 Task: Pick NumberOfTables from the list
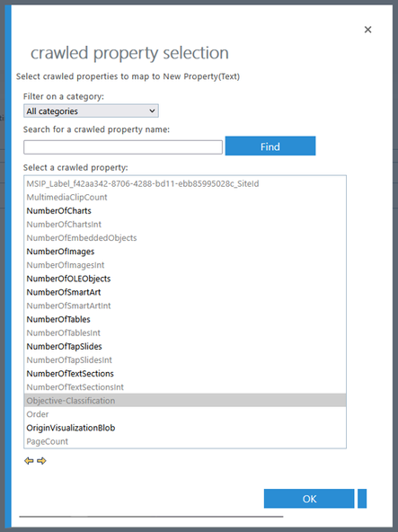185,319
